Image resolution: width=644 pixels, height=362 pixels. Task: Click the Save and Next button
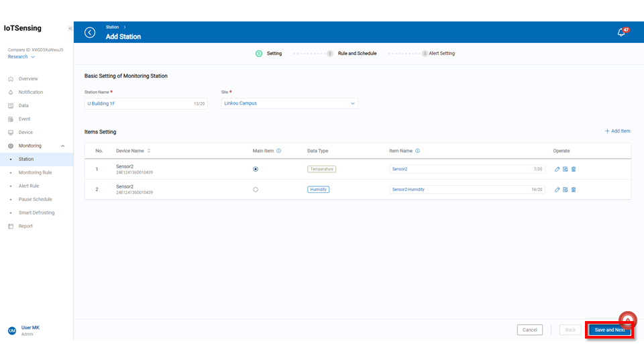click(609, 330)
